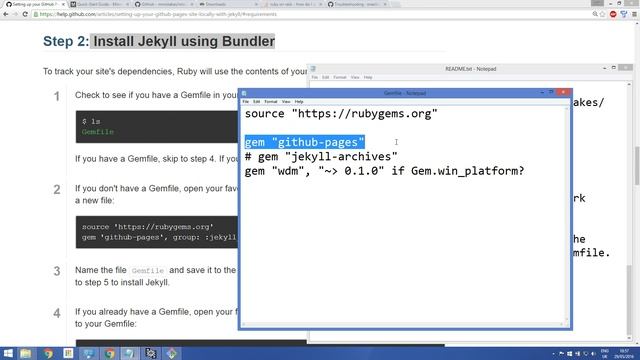This screenshot has width=640, height=360.
Task: Open the zoom magnifier icon in address bar
Action: (x=595, y=14)
